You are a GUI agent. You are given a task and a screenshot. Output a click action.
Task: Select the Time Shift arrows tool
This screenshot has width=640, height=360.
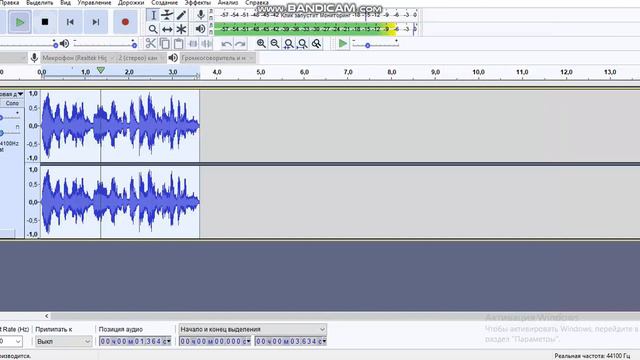(167, 29)
